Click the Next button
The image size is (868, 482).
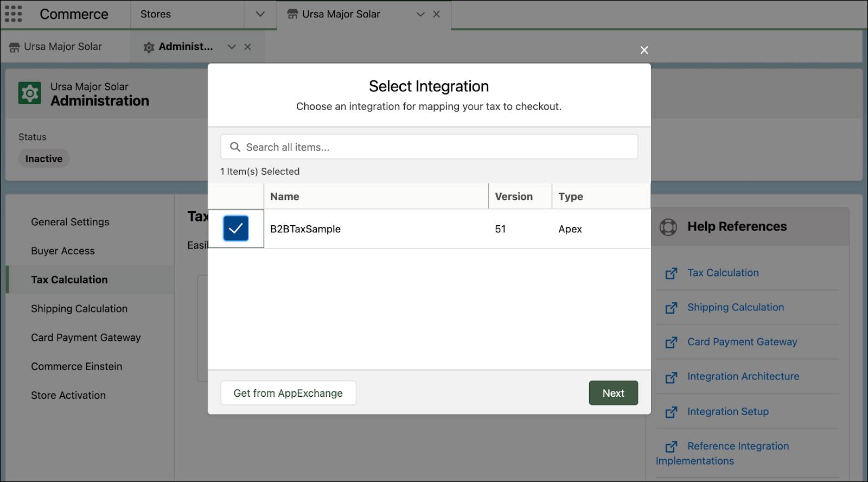(x=614, y=393)
